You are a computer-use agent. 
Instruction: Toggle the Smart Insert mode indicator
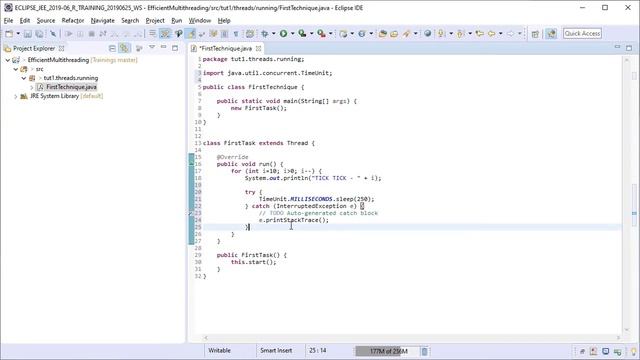click(x=276, y=350)
